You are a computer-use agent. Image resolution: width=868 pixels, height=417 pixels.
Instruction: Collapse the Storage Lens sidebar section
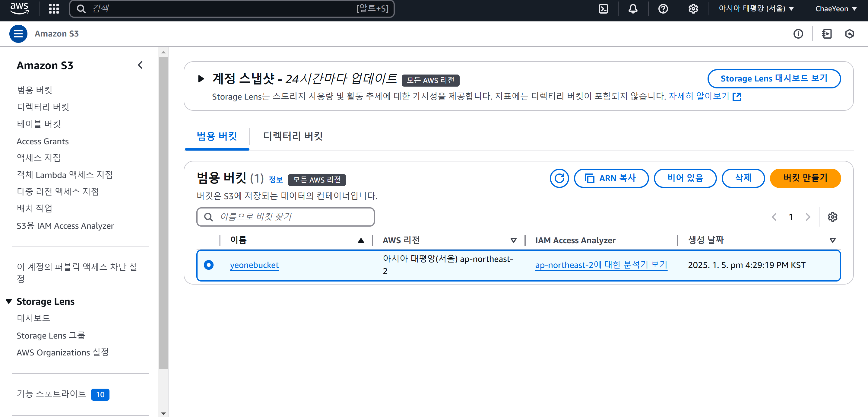9,301
